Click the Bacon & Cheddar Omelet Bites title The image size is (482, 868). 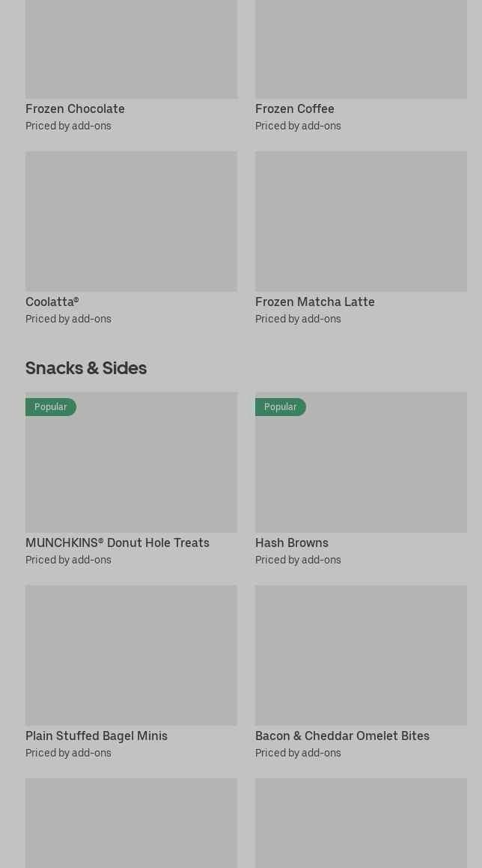click(342, 736)
